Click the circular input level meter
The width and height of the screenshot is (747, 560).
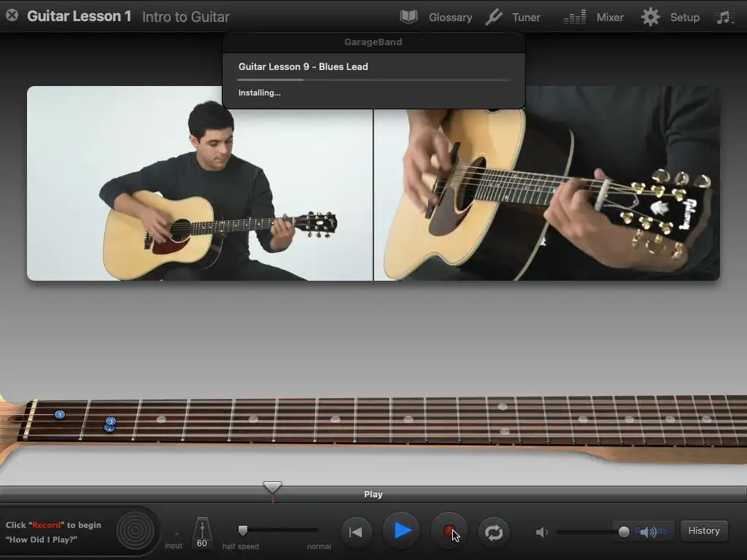(135, 531)
